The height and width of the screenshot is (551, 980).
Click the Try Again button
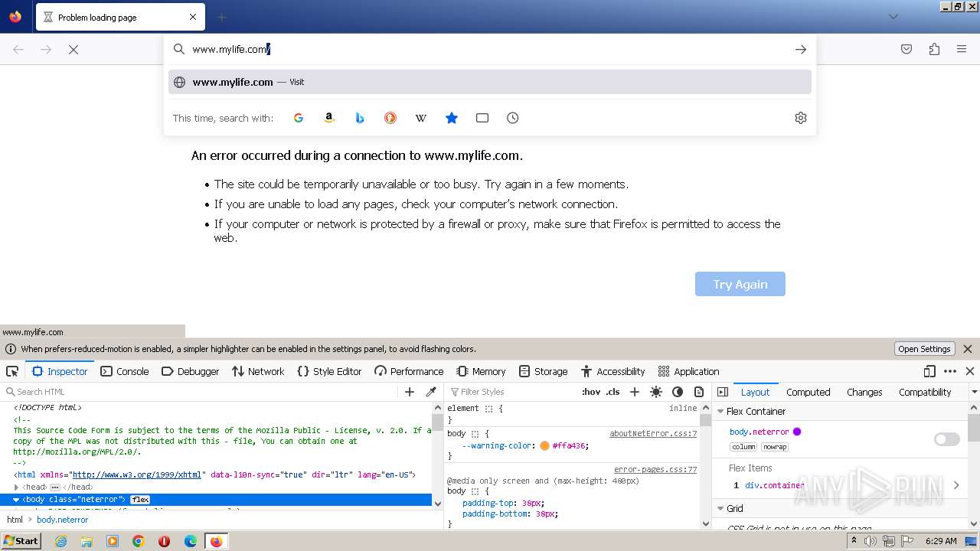740,284
